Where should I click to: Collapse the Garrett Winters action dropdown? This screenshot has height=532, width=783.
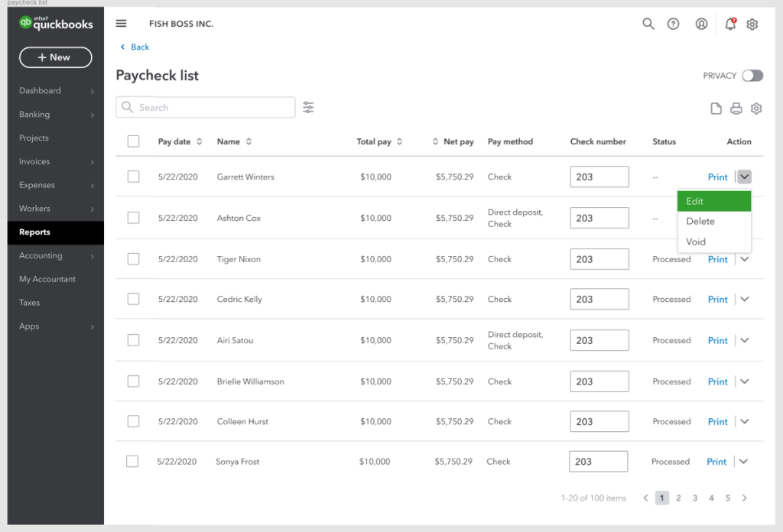tap(745, 177)
